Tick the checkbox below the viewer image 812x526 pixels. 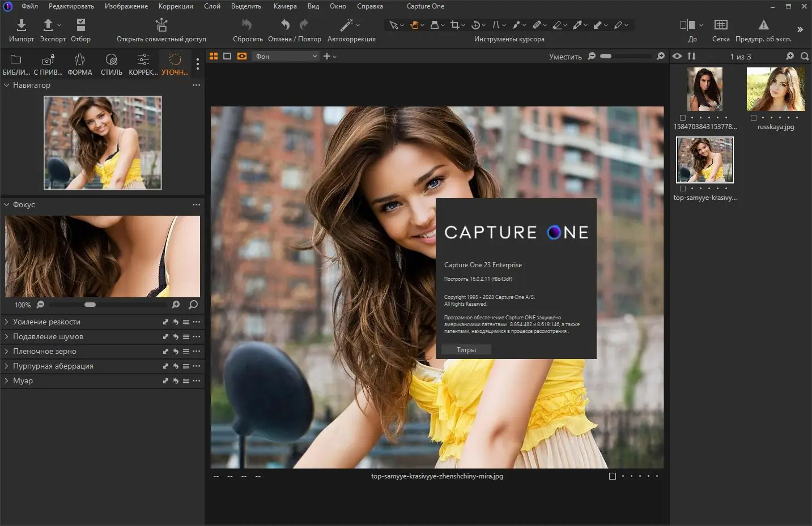[612, 476]
